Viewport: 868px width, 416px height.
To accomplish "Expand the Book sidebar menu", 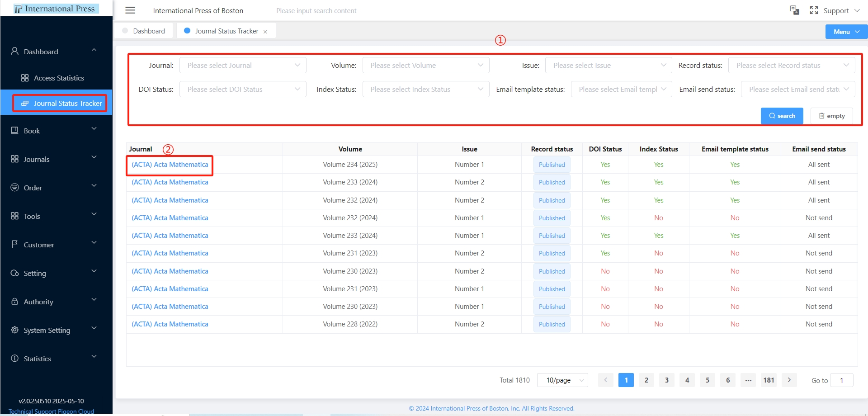I will 56,130.
